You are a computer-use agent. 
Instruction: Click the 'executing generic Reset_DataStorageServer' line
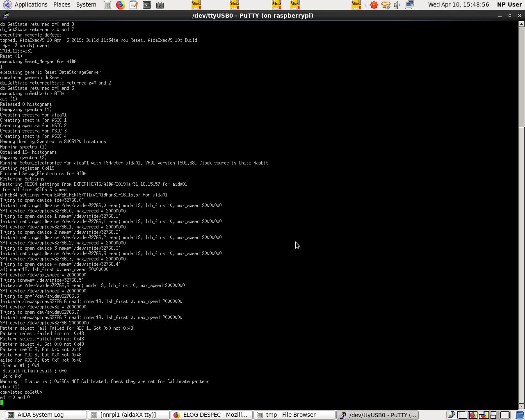coord(50,72)
